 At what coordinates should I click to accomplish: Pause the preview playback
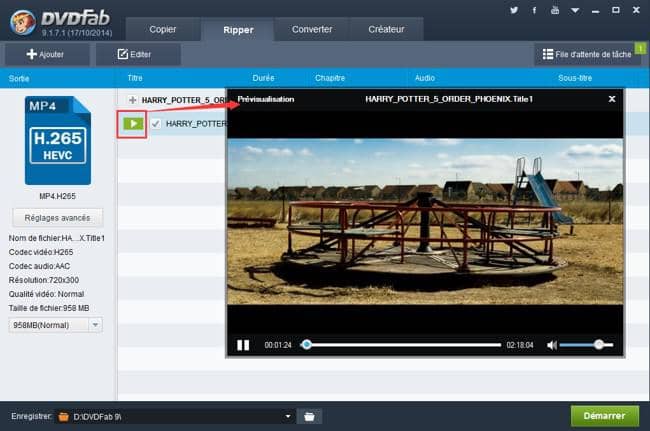pos(243,345)
